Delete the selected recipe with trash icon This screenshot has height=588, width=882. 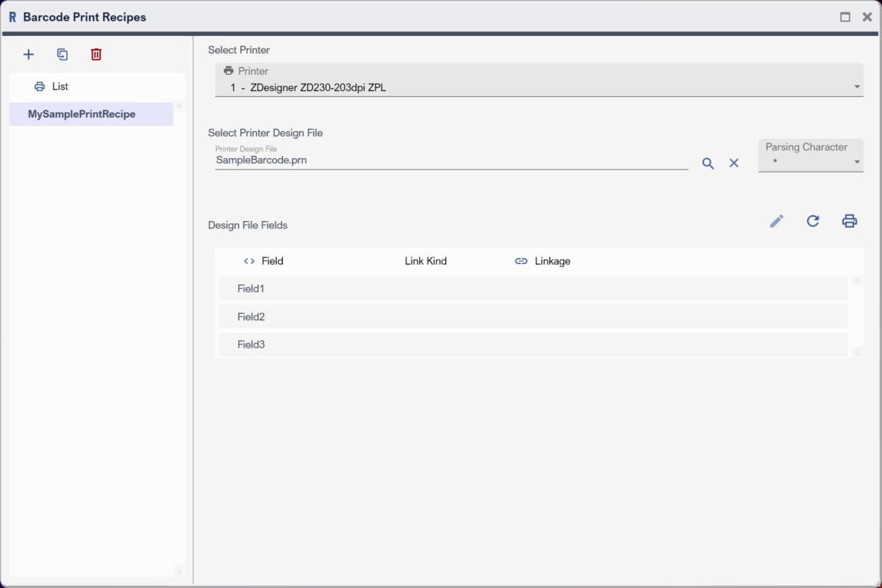coord(96,54)
